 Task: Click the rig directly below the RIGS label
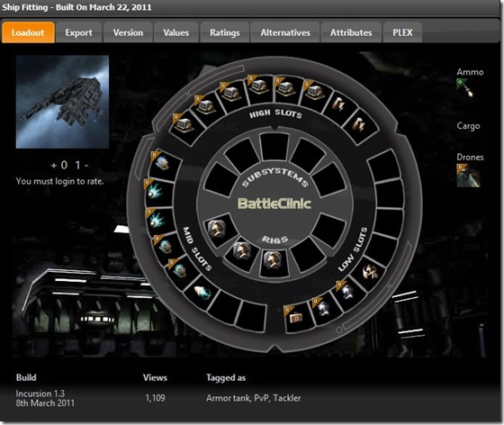(x=272, y=260)
